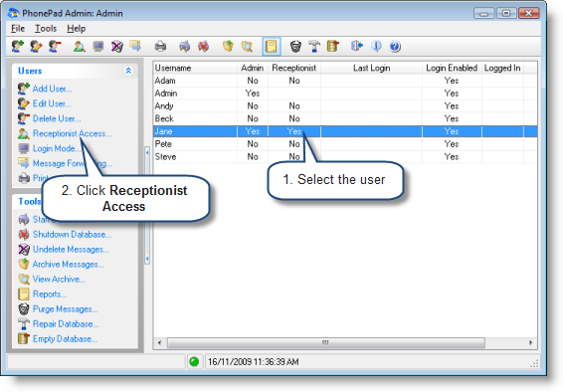Viewport: 563px width, 392px height.
Task: Click the scrollbar right arrow in user list
Action: 530,342
